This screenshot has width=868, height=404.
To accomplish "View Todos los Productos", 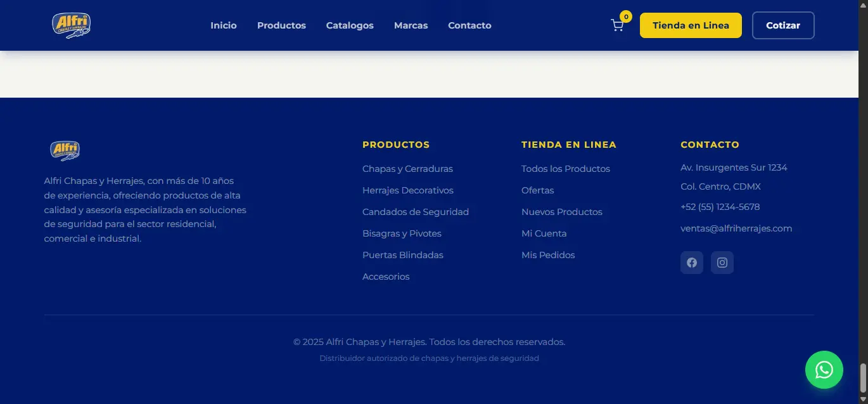I will click(566, 169).
